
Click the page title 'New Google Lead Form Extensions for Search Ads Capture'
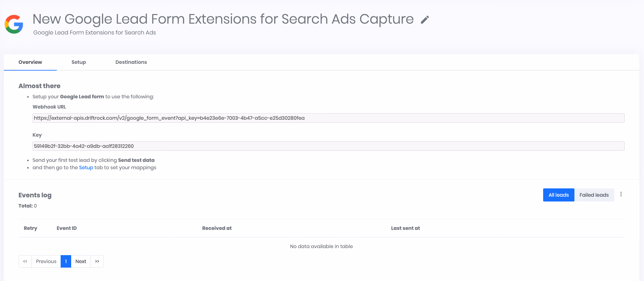coord(223,19)
